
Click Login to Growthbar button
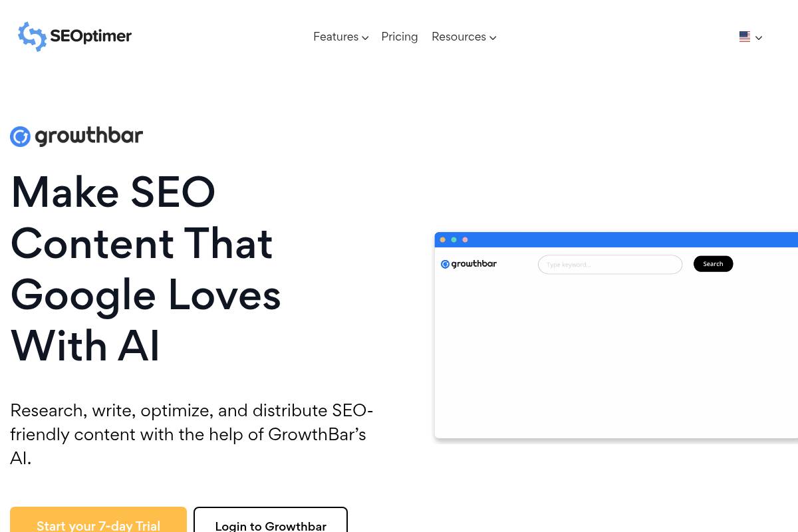click(271, 519)
